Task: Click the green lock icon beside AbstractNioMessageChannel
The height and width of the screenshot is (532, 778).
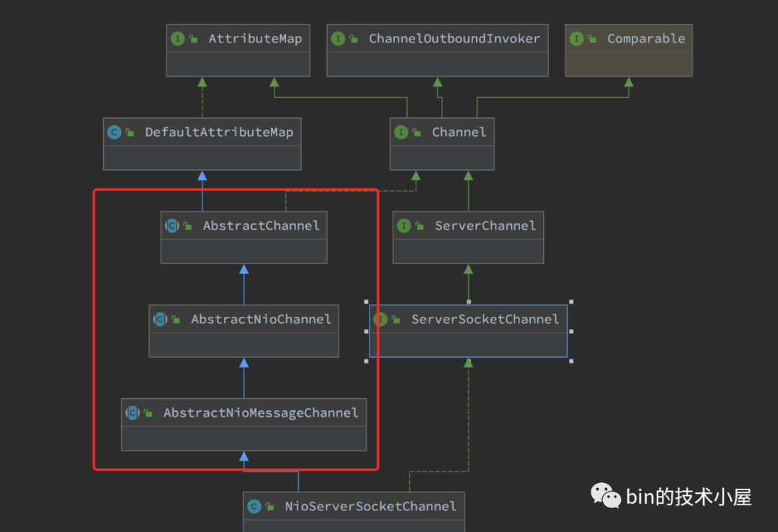Action: pyautogui.click(x=148, y=413)
